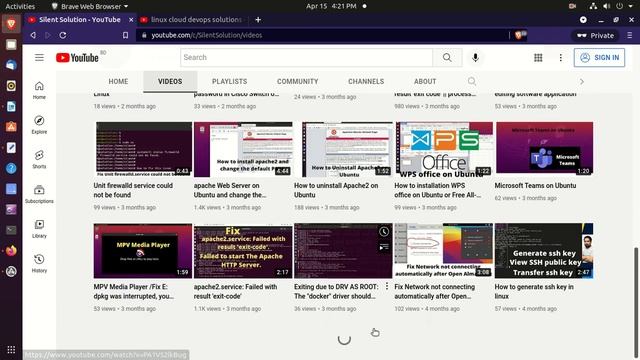Open the COMMUNITY tab
Screen dimensions: 640x360
click(x=298, y=82)
